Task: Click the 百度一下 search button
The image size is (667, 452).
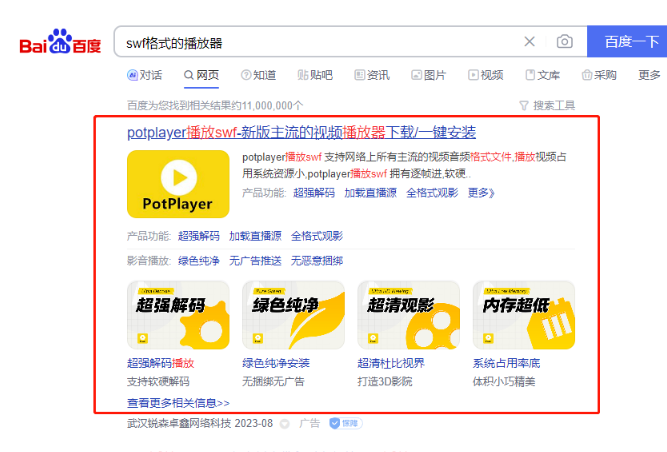Action: pyautogui.click(x=628, y=41)
